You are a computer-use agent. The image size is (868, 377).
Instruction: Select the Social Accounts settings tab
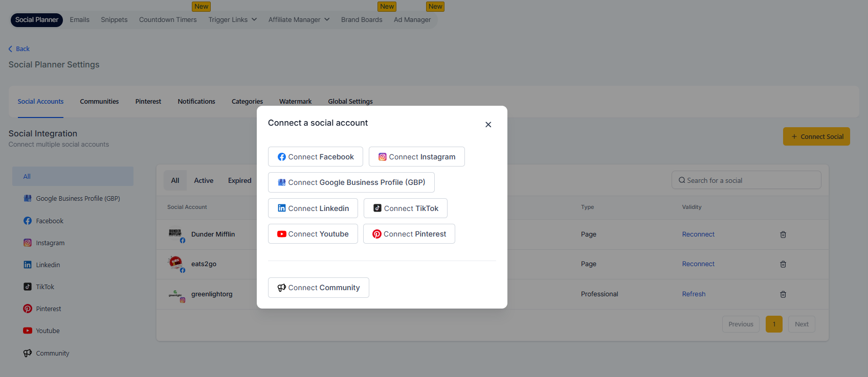pos(40,102)
